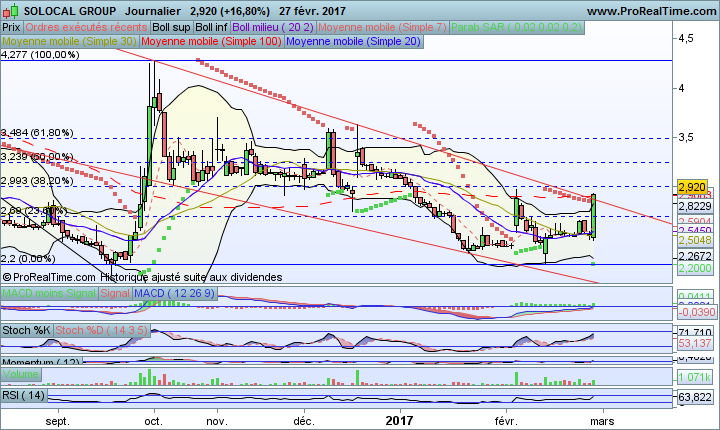720x430 pixels.
Task: Select the Signal indicator label
Action: (x=115, y=293)
